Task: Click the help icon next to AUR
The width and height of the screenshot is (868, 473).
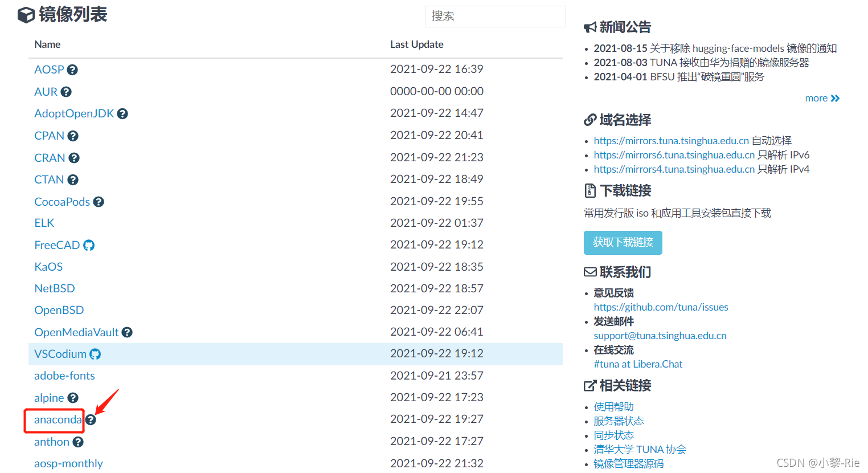Action: (x=66, y=92)
